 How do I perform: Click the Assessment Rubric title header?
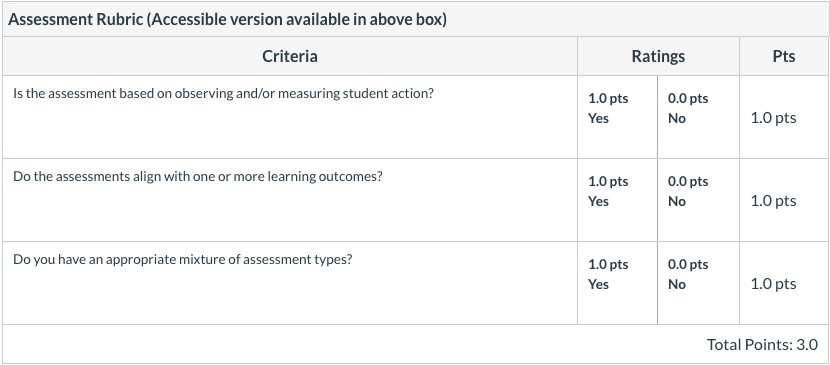tap(228, 20)
